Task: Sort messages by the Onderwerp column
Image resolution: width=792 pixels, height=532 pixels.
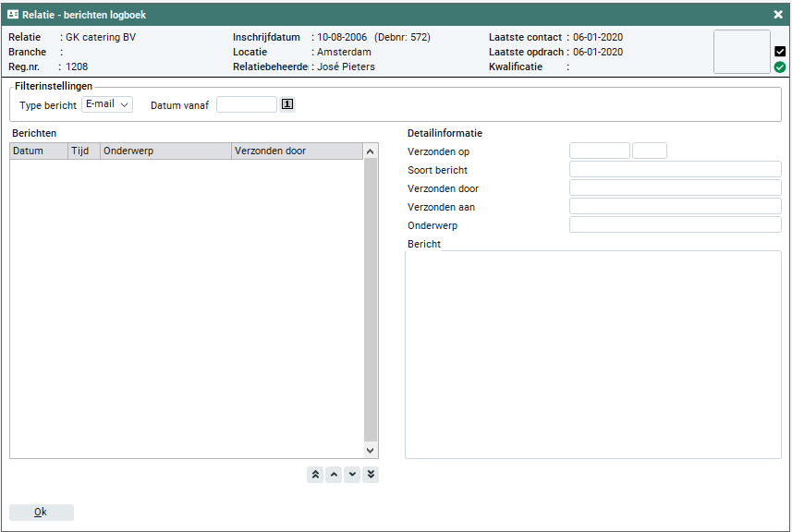Action: click(x=166, y=151)
